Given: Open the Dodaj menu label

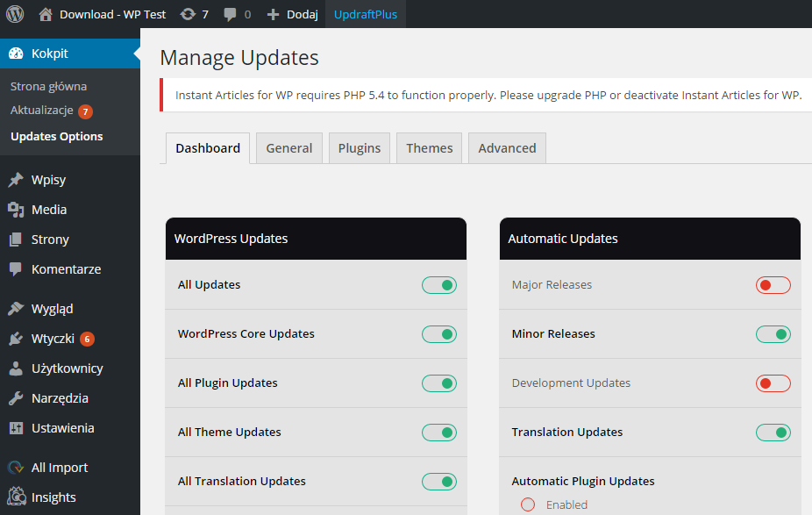Looking at the screenshot, I should pos(303,15).
